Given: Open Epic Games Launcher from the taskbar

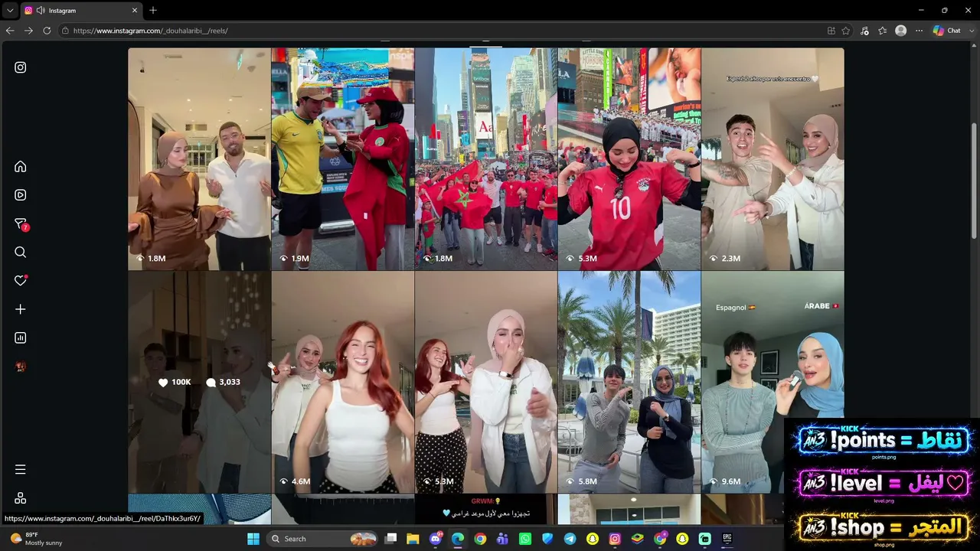Looking at the screenshot, I should pos(727,539).
